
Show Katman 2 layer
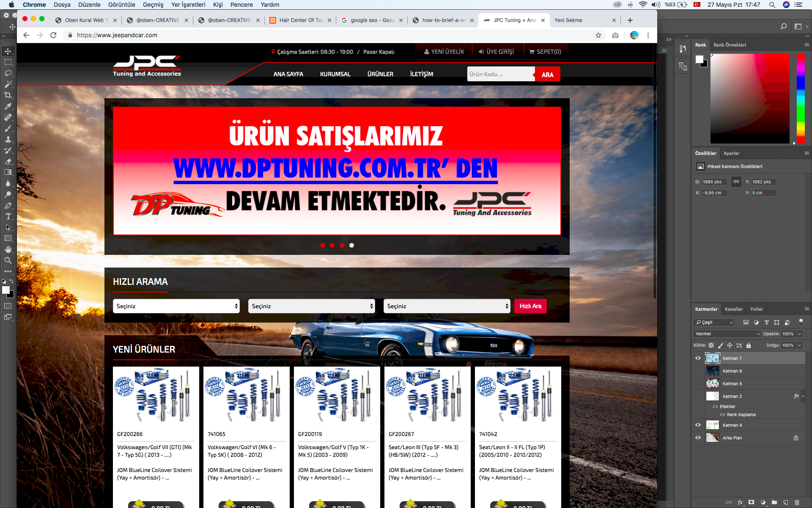click(x=698, y=396)
